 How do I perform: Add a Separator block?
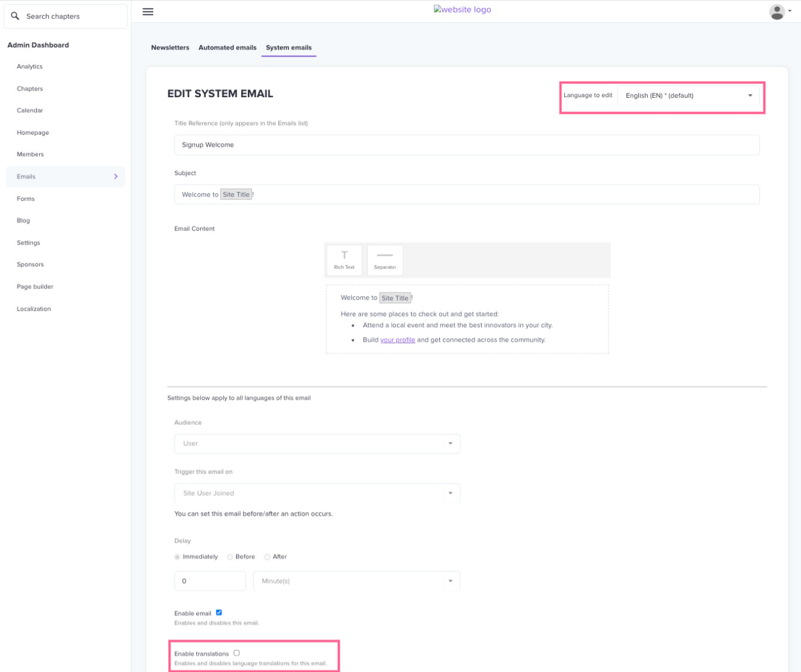(x=385, y=260)
